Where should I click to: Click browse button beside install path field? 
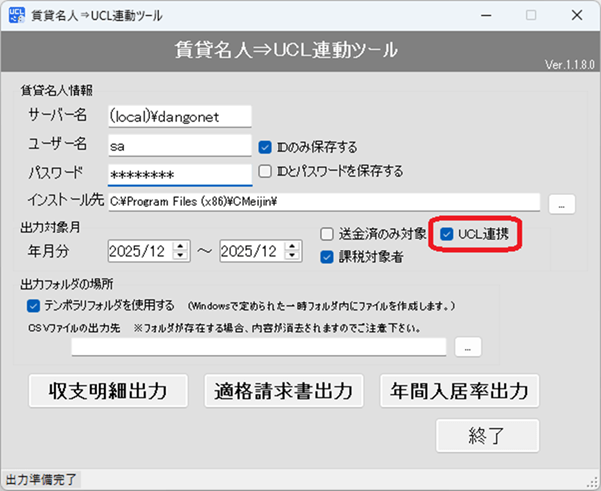click(x=562, y=203)
